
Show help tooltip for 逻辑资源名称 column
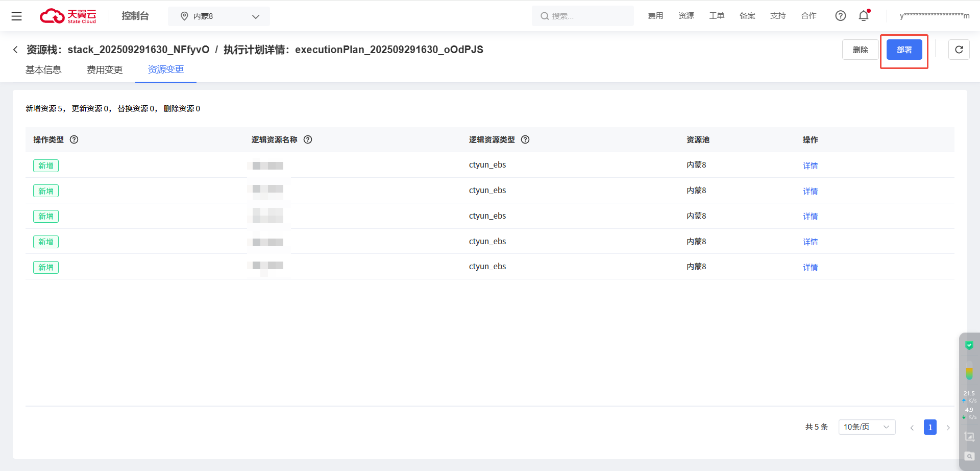click(308, 139)
